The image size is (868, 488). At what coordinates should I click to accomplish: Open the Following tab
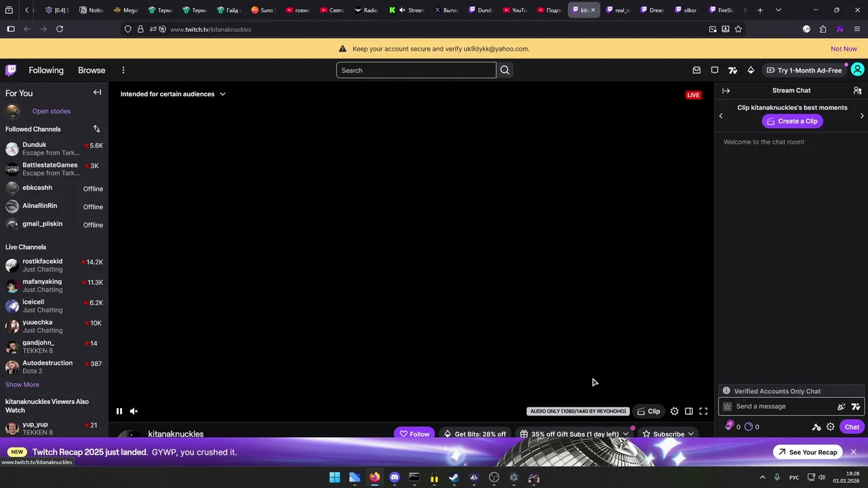[x=46, y=70]
